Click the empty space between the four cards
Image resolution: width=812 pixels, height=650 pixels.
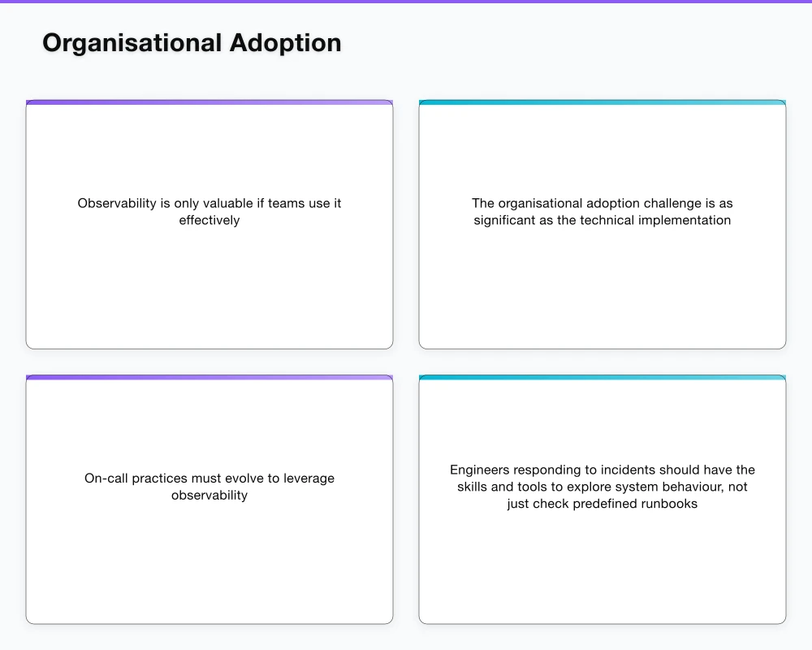coord(406,362)
